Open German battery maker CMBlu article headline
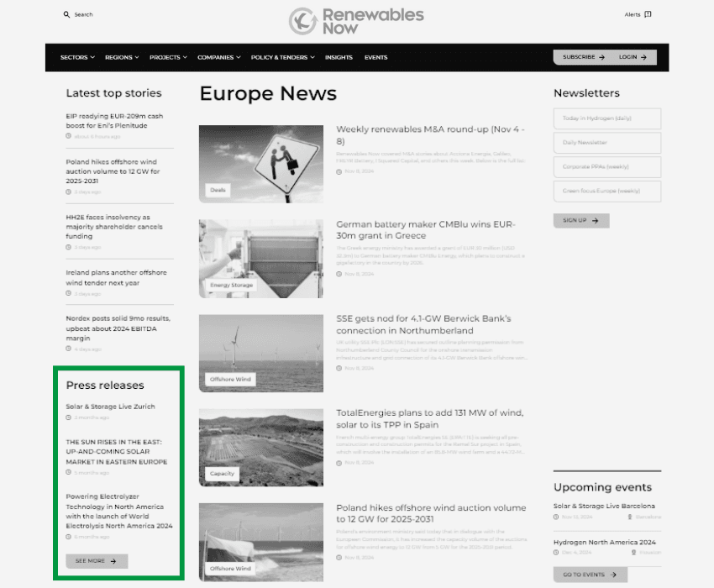 click(426, 230)
